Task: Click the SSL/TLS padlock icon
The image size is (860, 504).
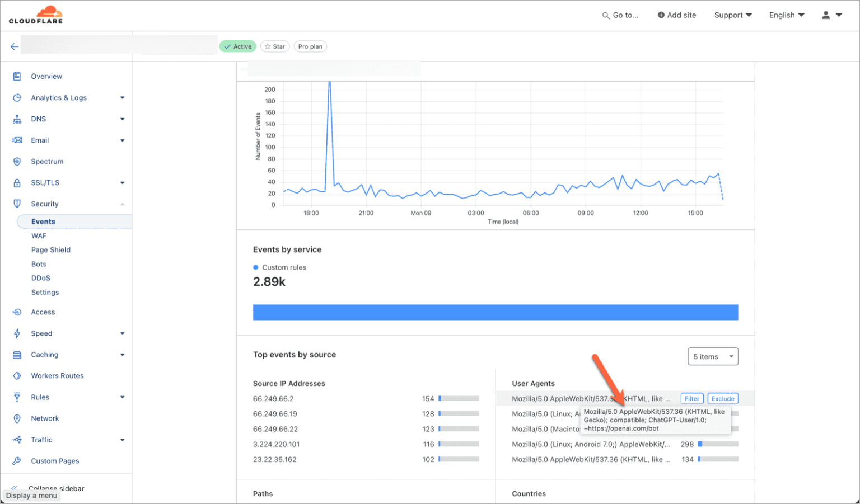Action: [17, 183]
